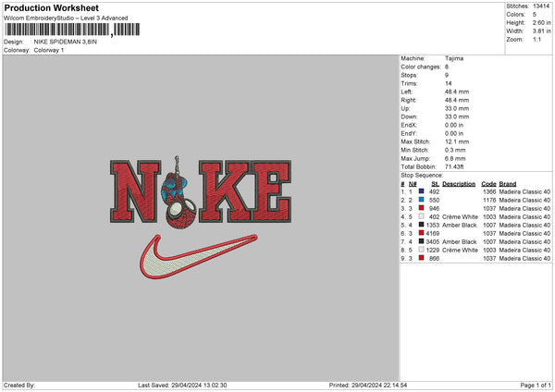555x392 pixels.
Task: Click 'Madeira Classic 40' in the 866-stitch row
Action: click(x=524, y=258)
